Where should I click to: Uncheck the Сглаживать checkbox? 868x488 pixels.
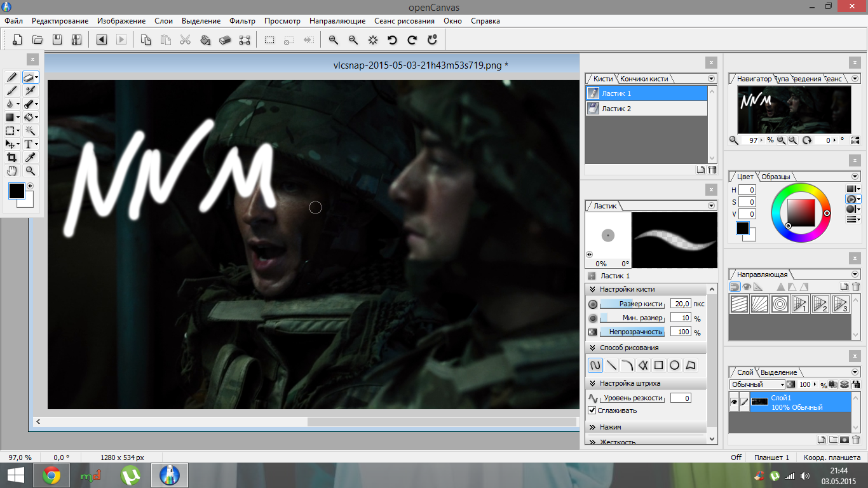tap(592, 410)
